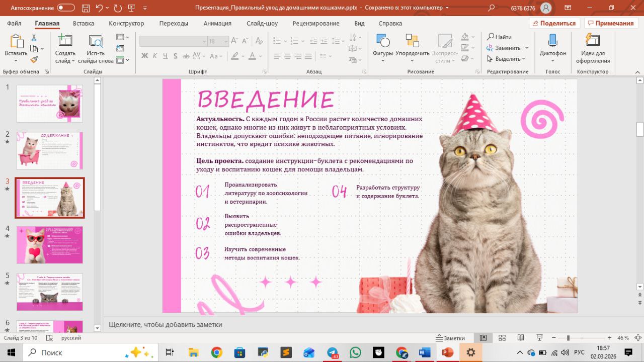
Task: Expand Выделить dropdown
Action: 523,59
